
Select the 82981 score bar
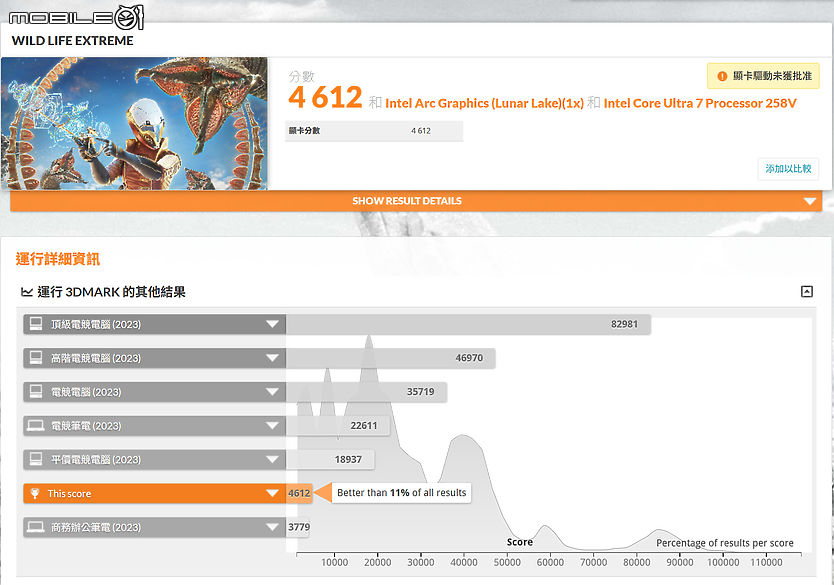pos(468,324)
